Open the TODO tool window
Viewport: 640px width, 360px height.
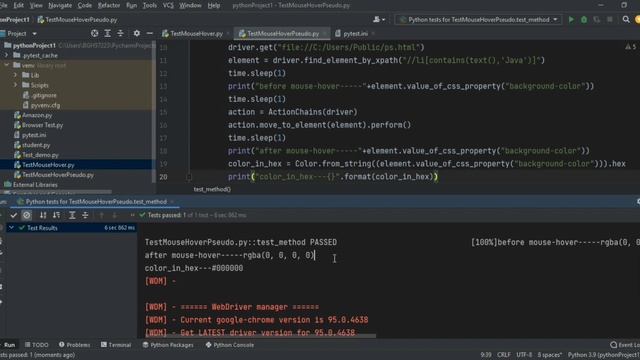click(x=36, y=345)
